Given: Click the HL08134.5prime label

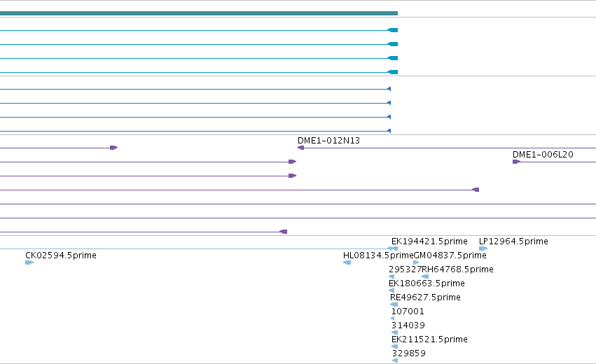Looking at the screenshot, I should (x=377, y=255).
